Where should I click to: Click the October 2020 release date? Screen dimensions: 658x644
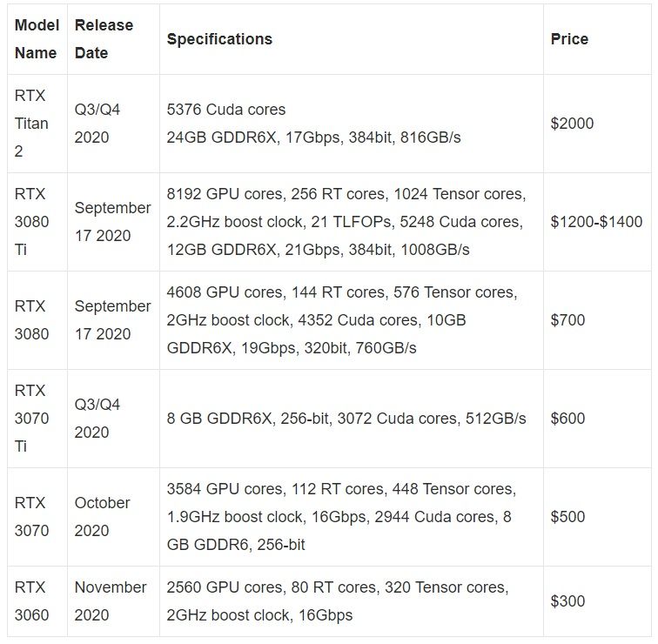pyautogui.click(x=102, y=517)
